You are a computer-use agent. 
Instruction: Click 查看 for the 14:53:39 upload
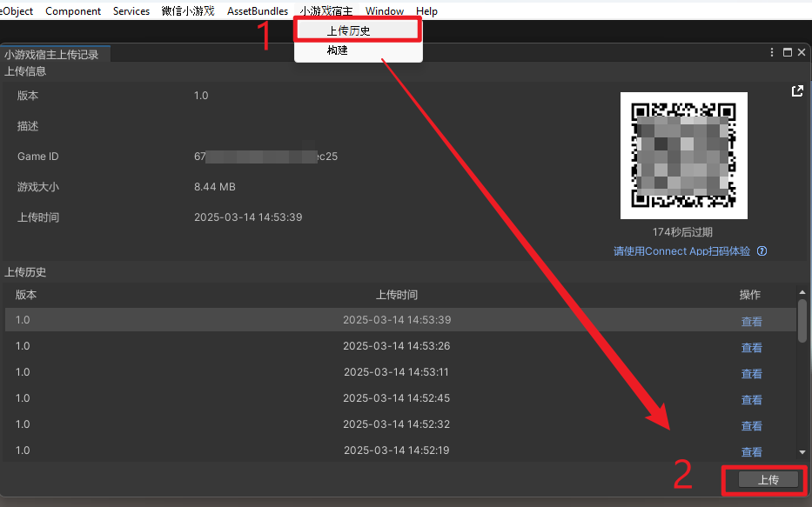click(751, 322)
